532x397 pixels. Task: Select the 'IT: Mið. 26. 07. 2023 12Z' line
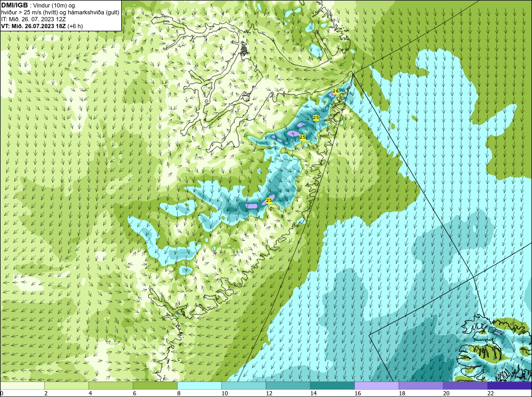click(34, 19)
